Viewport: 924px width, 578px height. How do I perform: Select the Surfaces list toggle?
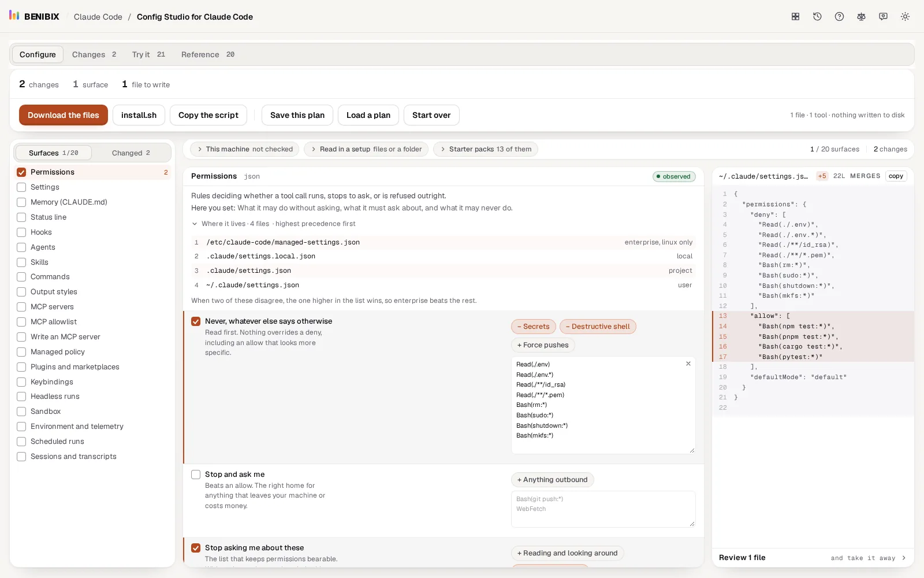(54, 153)
